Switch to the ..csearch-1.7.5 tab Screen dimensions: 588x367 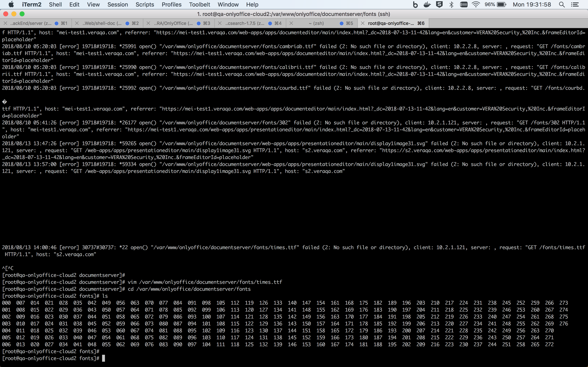coord(244,23)
